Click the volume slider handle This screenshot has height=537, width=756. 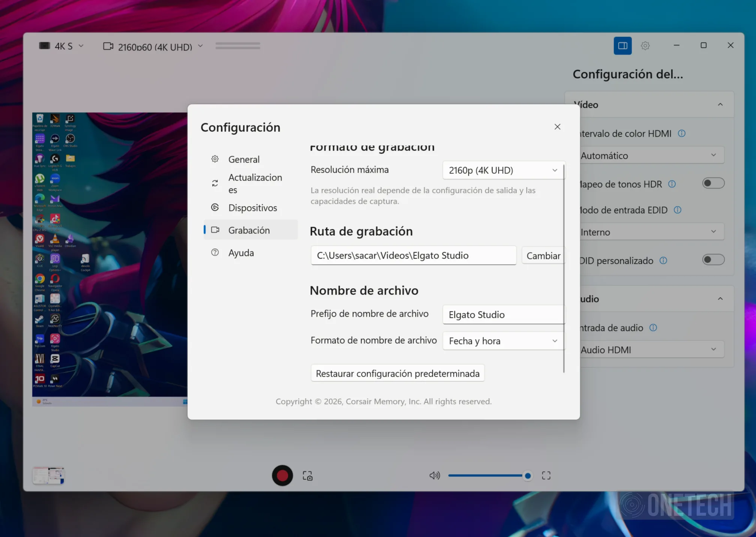[x=528, y=476]
